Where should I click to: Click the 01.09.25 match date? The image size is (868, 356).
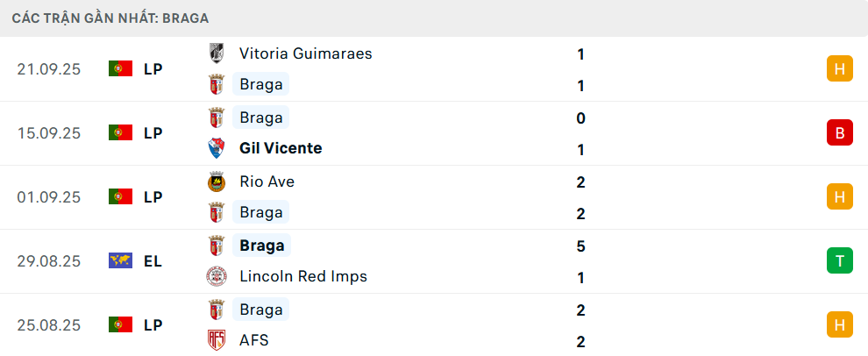pyautogui.click(x=48, y=196)
